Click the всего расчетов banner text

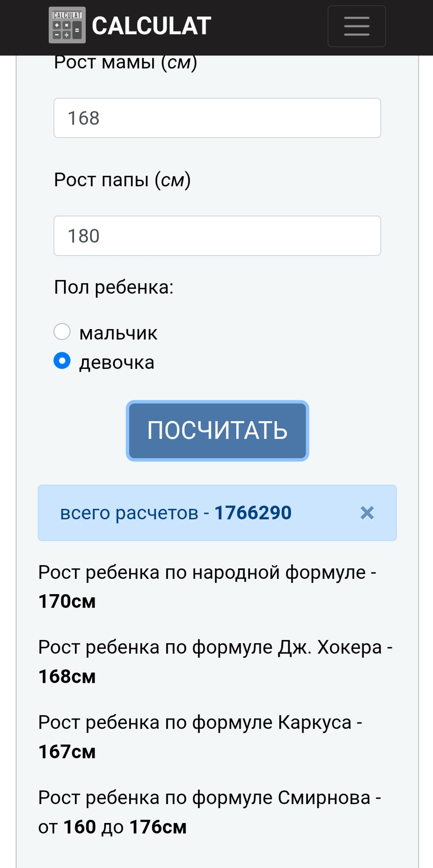(130, 513)
